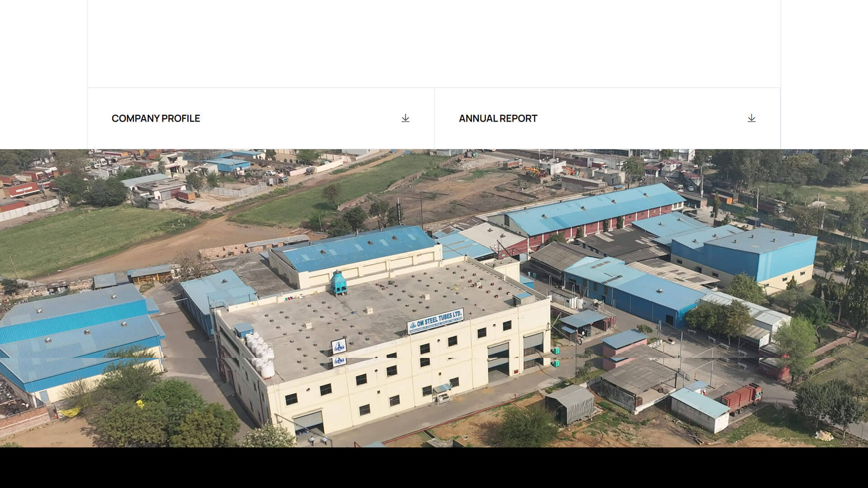Viewport: 868px width, 488px height.
Task: Click the grey tarpaulin-covered shed
Action: 570,404
